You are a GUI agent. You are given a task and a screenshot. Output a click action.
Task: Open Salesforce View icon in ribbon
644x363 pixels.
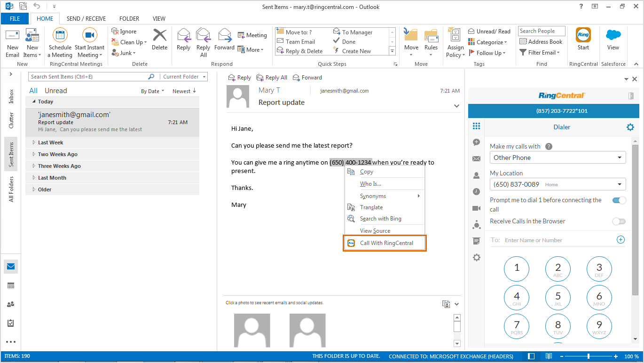pos(613,35)
